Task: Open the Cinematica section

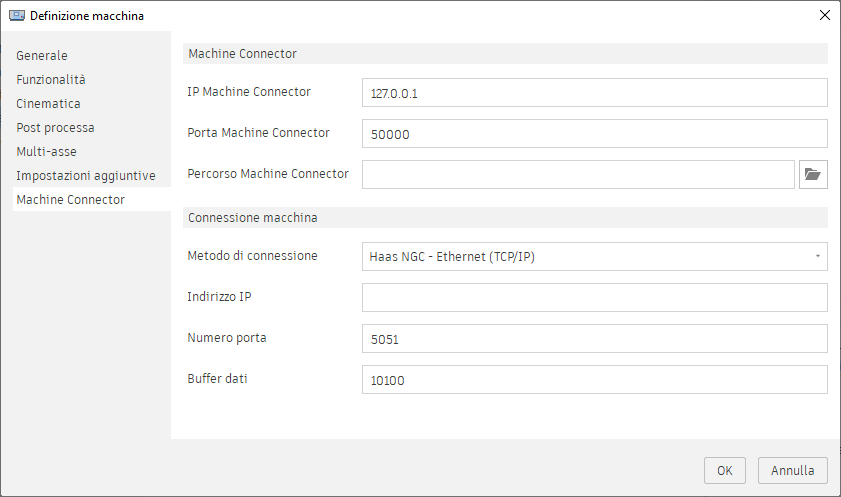Action: coord(48,103)
